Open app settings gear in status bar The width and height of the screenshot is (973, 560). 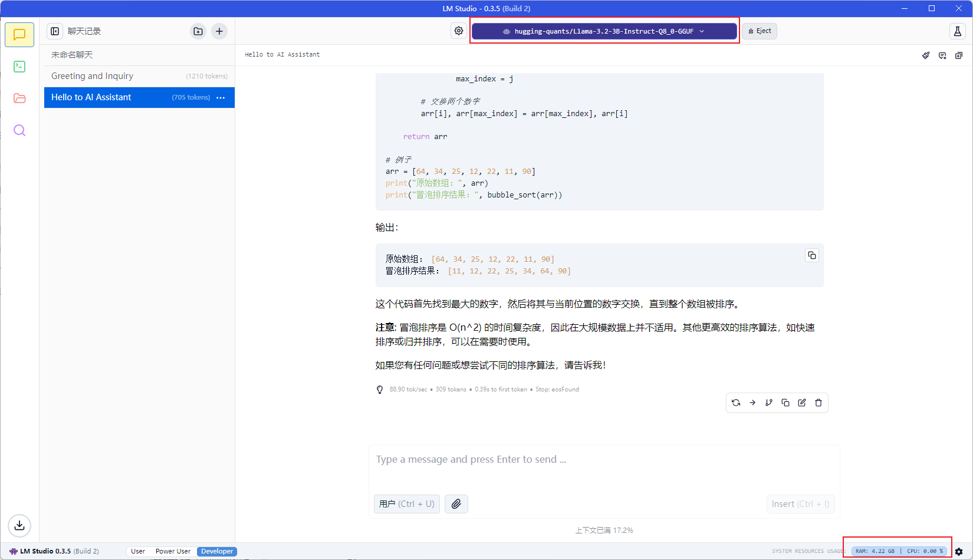(x=959, y=552)
